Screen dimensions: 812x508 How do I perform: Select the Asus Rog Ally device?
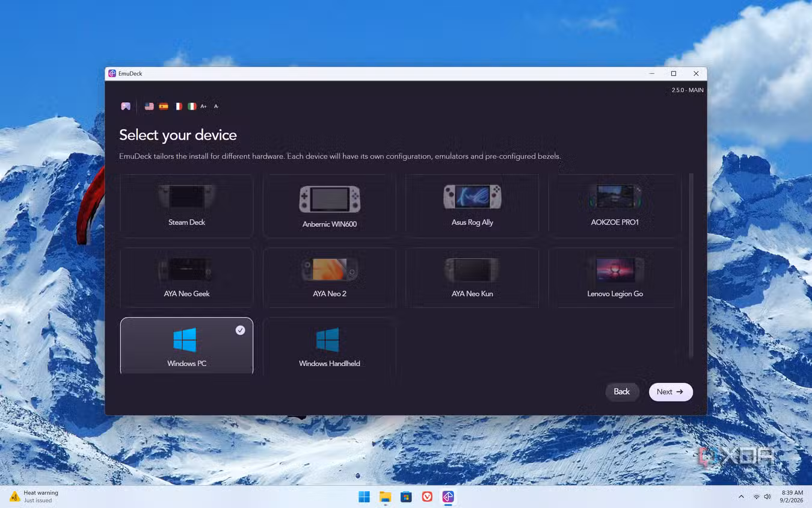[x=472, y=206]
